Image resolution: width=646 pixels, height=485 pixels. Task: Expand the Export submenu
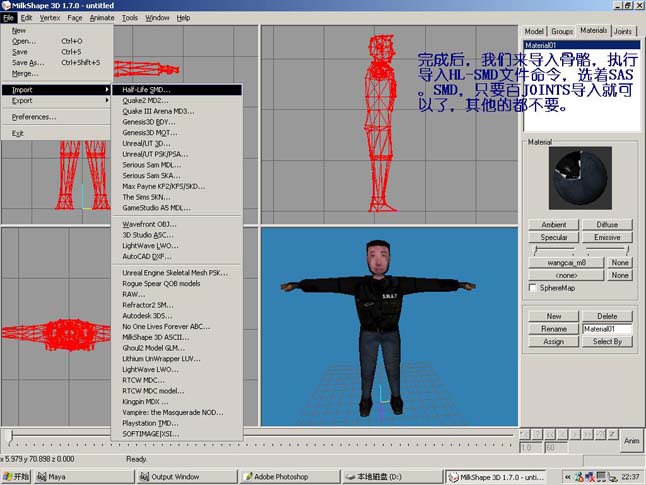[x=56, y=101]
